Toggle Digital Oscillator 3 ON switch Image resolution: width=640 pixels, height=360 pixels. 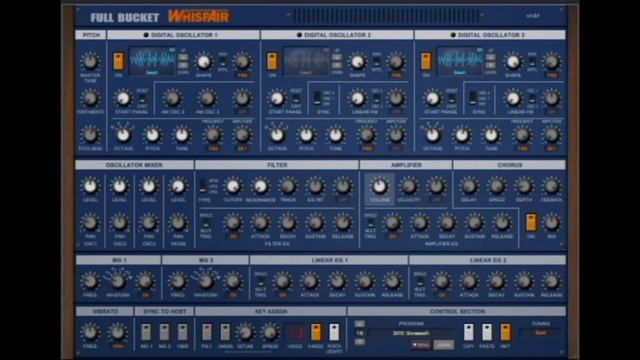(426, 62)
